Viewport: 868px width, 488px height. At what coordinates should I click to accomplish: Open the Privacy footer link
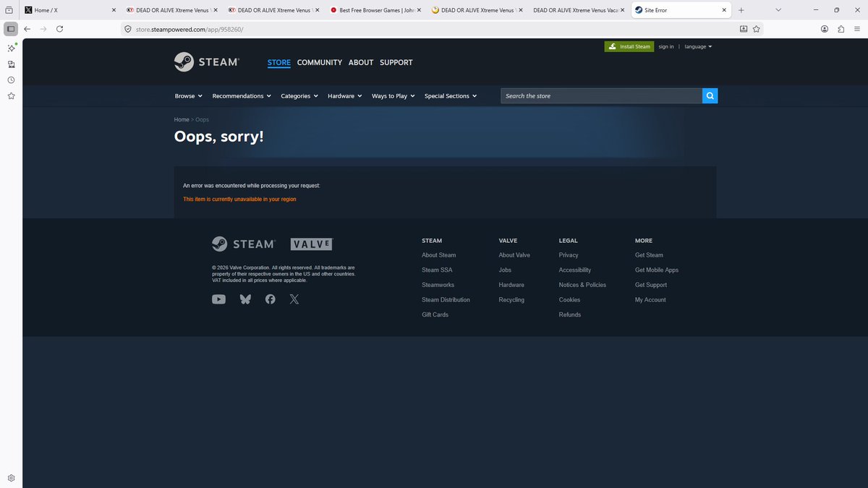(x=569, y=255)
